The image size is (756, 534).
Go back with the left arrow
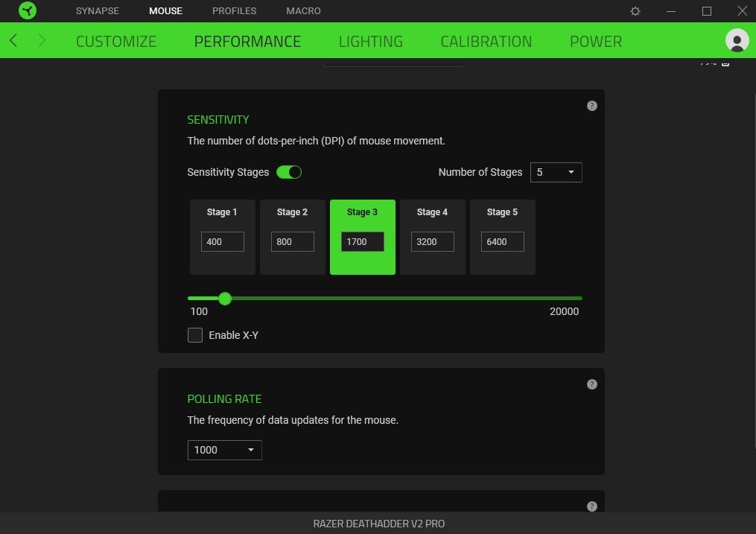click(x=13, y=40)
